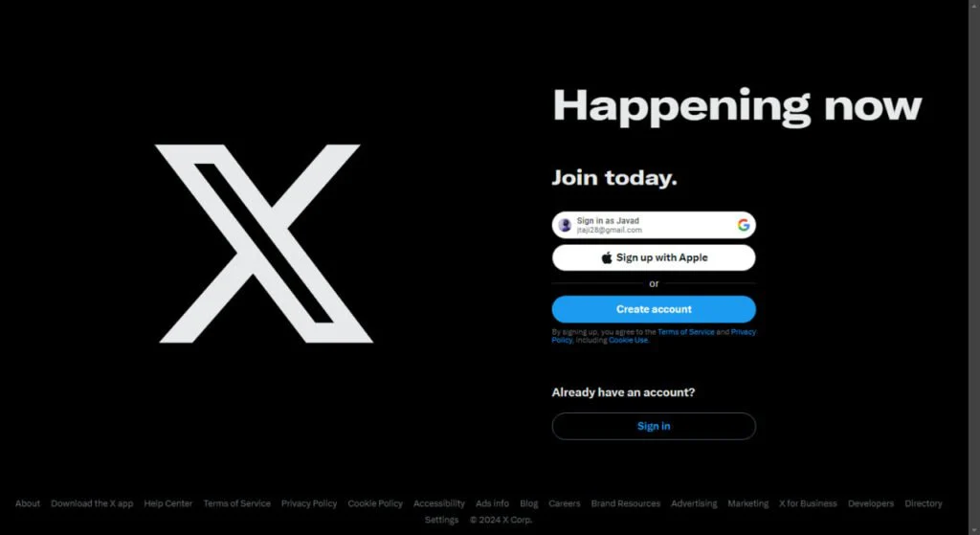Open footer Cookie Policy link
Screen dimensions: 980x535
point(375,503)
